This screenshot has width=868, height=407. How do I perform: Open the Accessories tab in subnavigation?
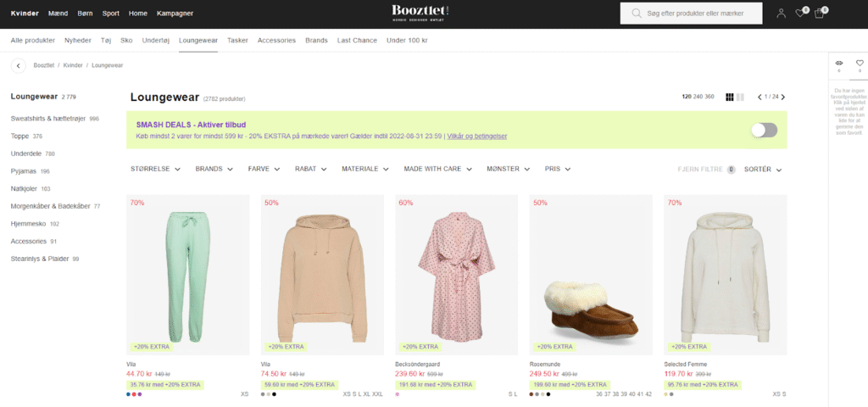[277, 41]
